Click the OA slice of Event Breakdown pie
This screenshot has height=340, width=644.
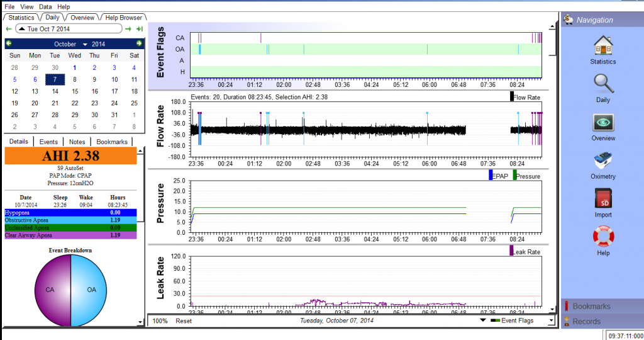click(x=89, y=290)
